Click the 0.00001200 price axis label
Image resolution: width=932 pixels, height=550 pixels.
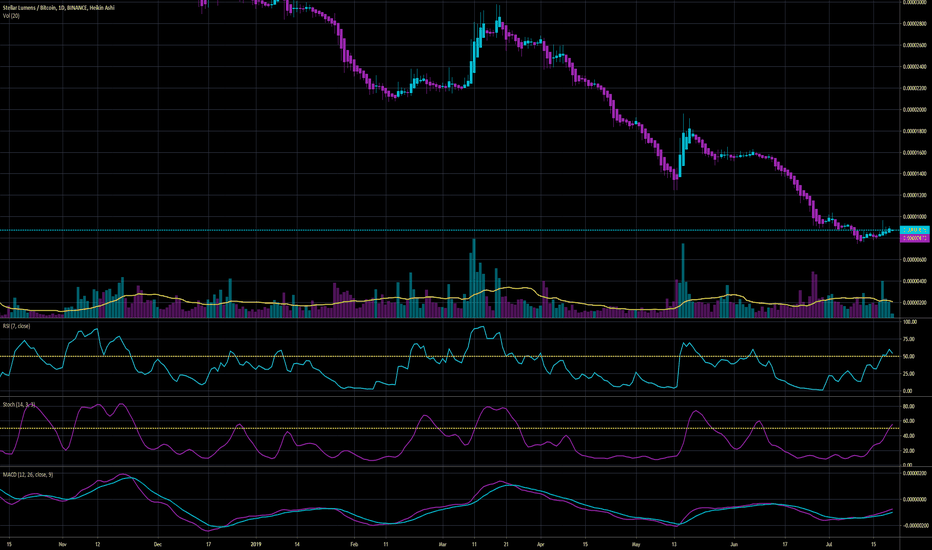[x=915, y=195]
